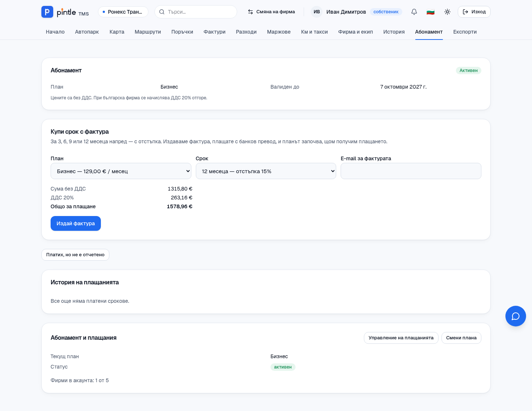This screenshot has width=532, height=411.
Task: Click the Иван Димитров user name
Action: (346, 12)
